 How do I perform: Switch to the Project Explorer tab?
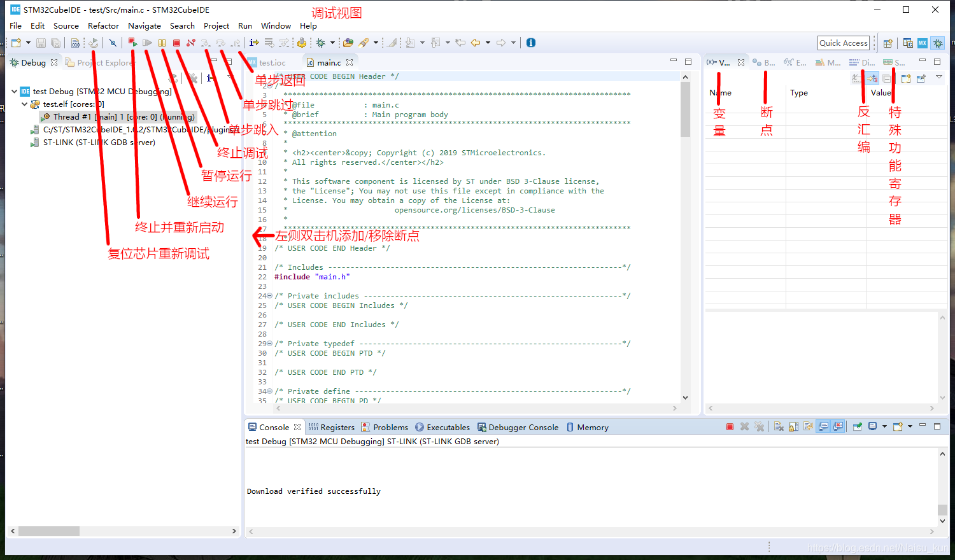point(100,62)
